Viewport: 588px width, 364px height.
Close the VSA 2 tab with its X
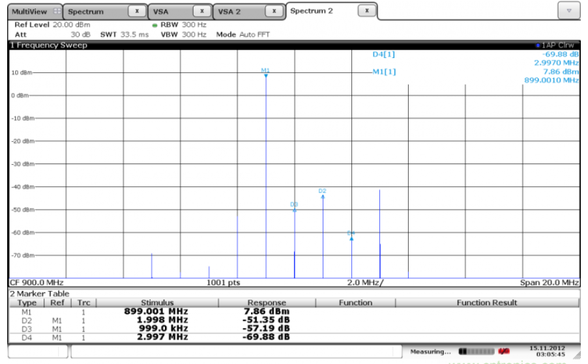pos(274,11)
